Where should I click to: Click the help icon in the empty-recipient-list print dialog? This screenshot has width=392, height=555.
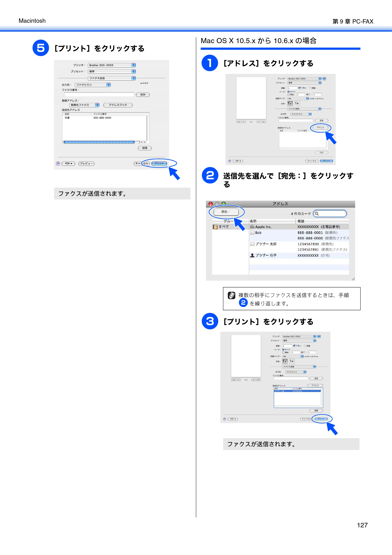coord(230,161)
